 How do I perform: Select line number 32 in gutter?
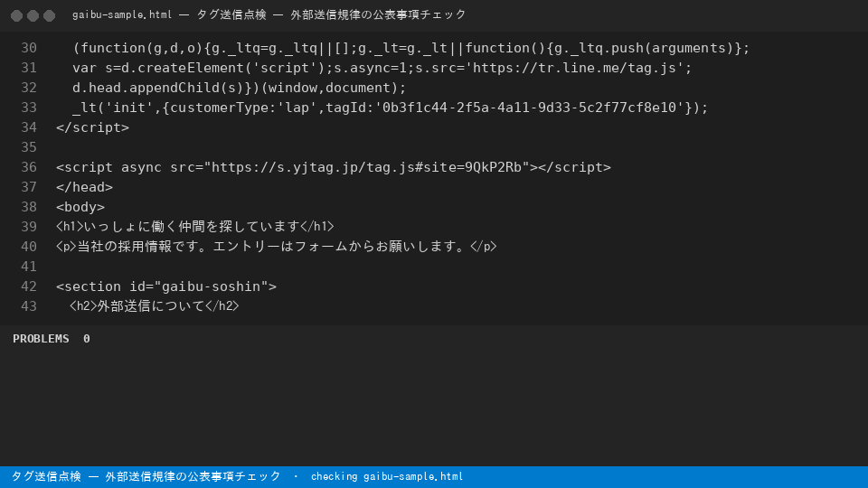(29, 88)
